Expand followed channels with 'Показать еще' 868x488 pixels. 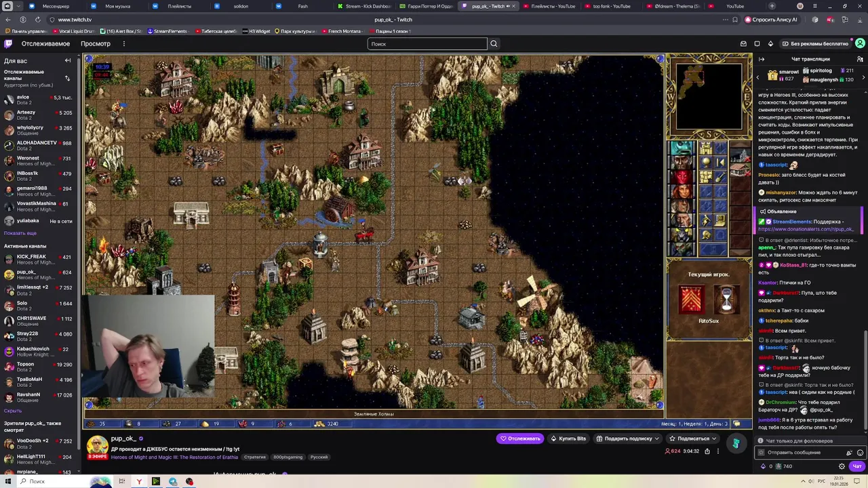[20, 233]
